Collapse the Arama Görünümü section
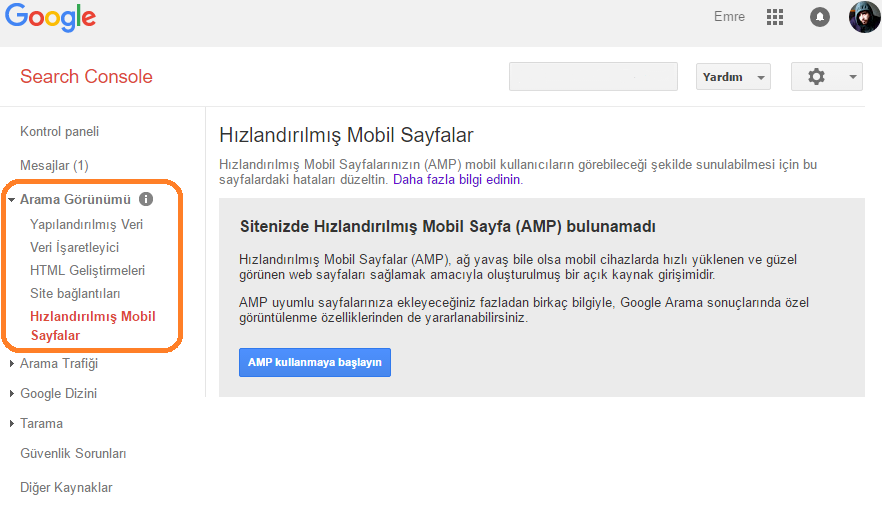The height and width of the screenshot is (506, 882). click(x=12, y=200)
